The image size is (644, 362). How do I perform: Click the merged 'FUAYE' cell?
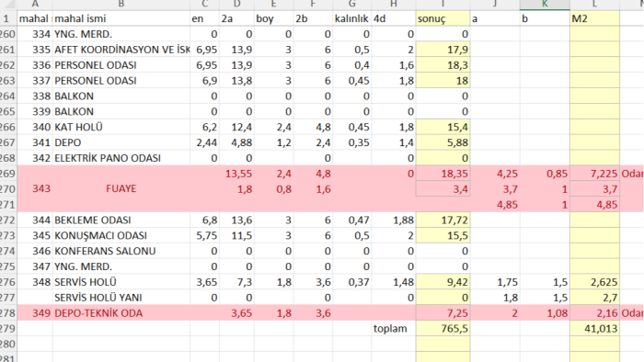[121, 189]
